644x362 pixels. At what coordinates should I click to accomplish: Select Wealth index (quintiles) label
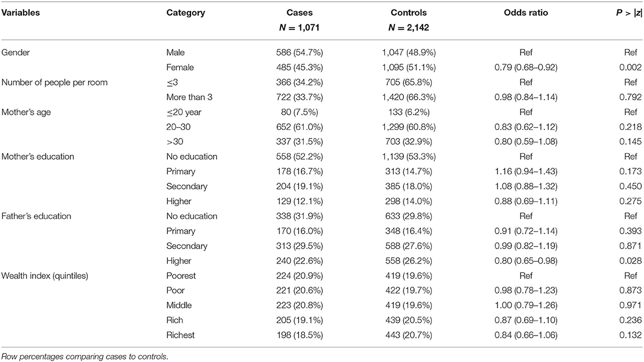coord(45,276)
